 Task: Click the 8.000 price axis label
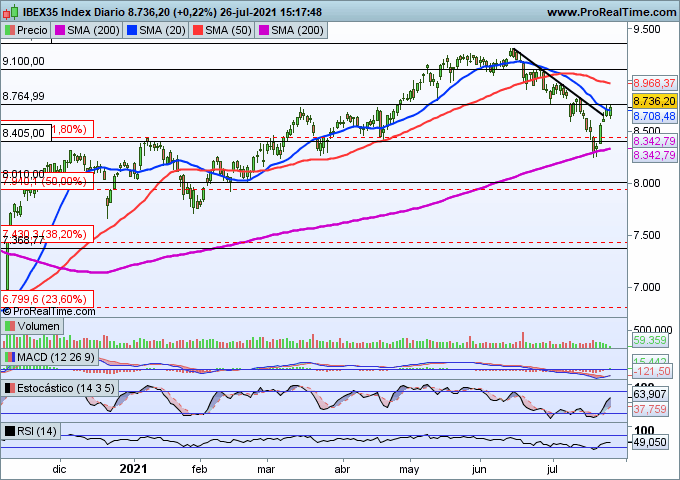click(x=647, y=183)
